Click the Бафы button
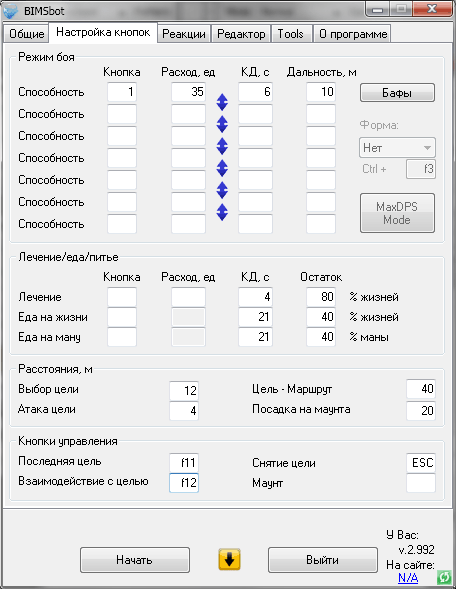This screenshot has width=456, height=589. [x=397, y=93]
